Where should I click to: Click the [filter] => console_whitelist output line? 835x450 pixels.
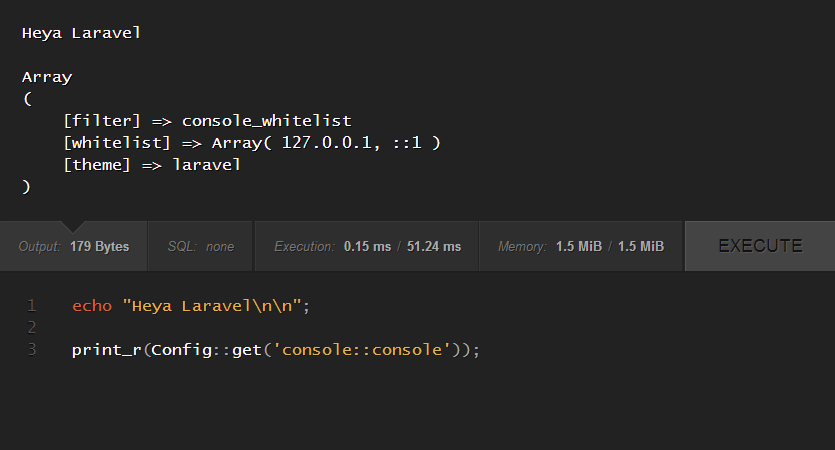tap(206, 121)
